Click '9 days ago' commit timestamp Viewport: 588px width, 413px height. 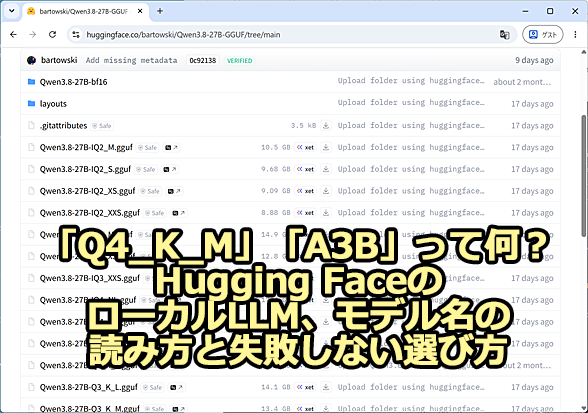(534, 60)
